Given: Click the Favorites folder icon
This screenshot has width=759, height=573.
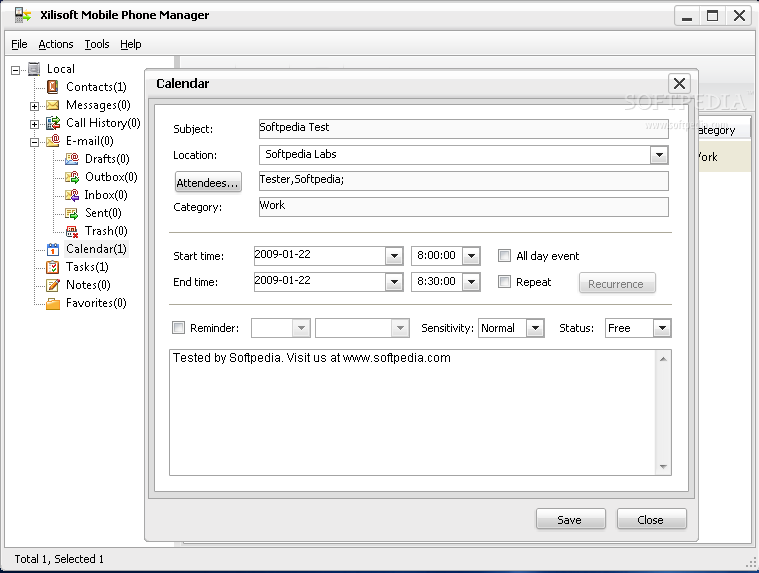Looking at the screenshot, I should click(x=53, y=303).
